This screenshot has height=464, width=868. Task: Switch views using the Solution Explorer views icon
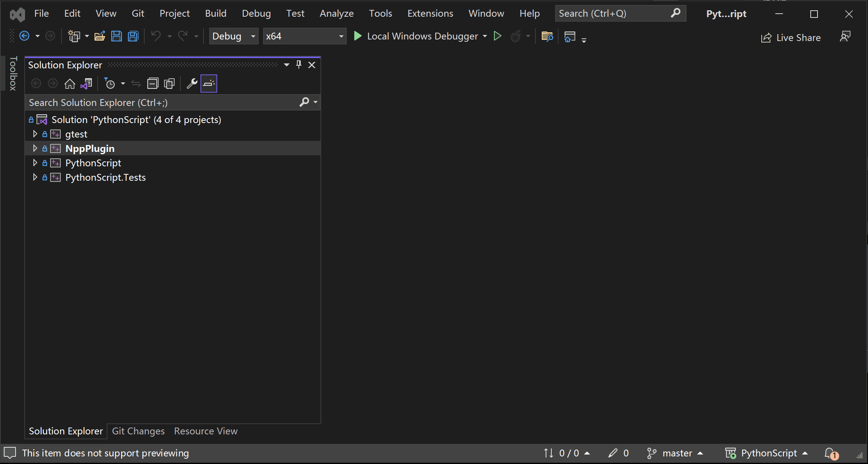point(86,84)
